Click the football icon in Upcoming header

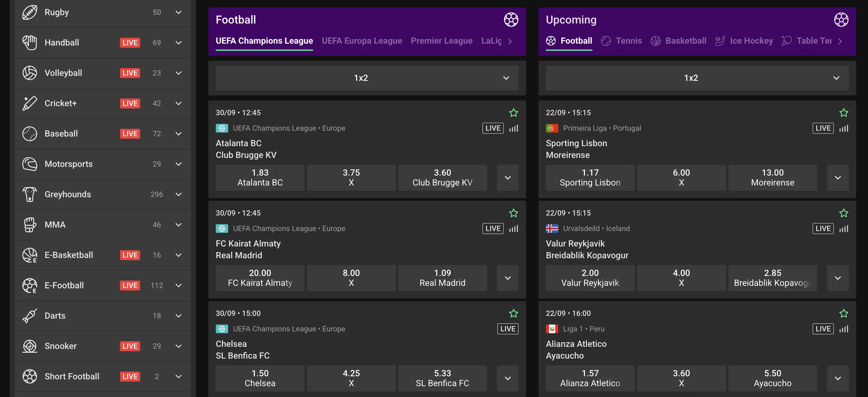[841, 20]
